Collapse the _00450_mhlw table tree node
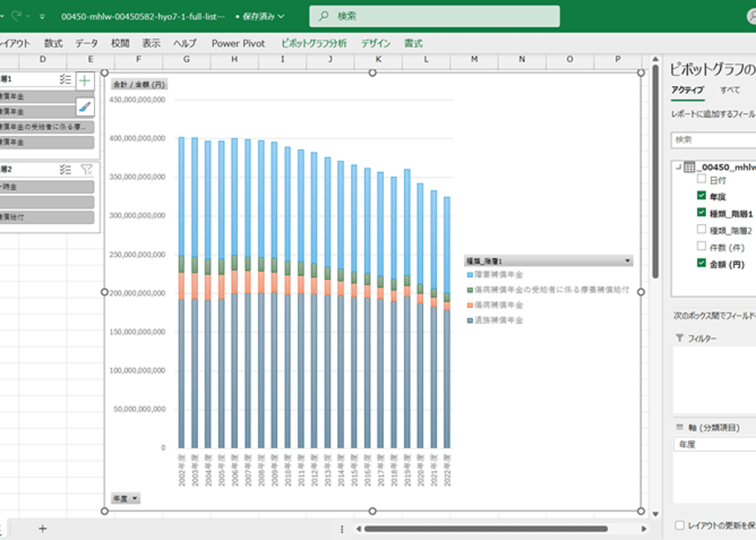Screen dimensions: 756x540 point(678,167)
